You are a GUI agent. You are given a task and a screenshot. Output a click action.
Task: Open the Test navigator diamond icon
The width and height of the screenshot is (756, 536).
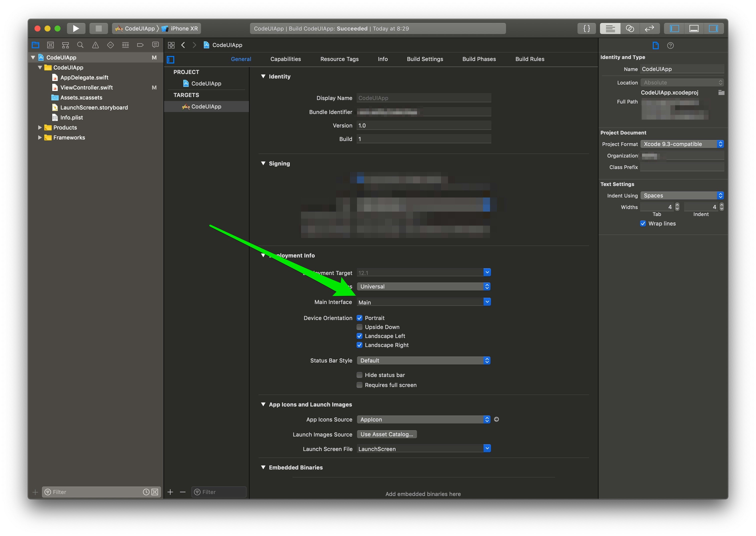[110, 45]
